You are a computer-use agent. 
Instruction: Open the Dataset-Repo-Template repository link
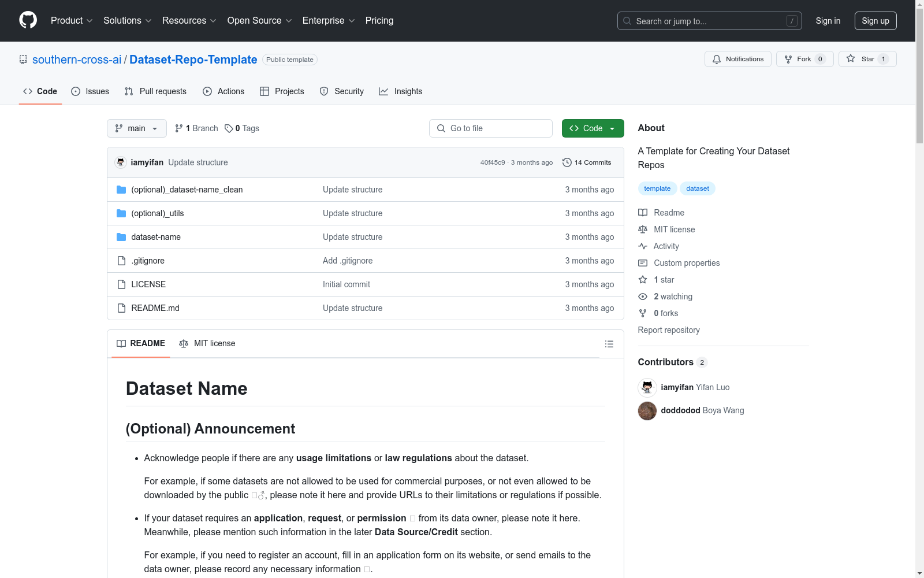tap(193, 60)
